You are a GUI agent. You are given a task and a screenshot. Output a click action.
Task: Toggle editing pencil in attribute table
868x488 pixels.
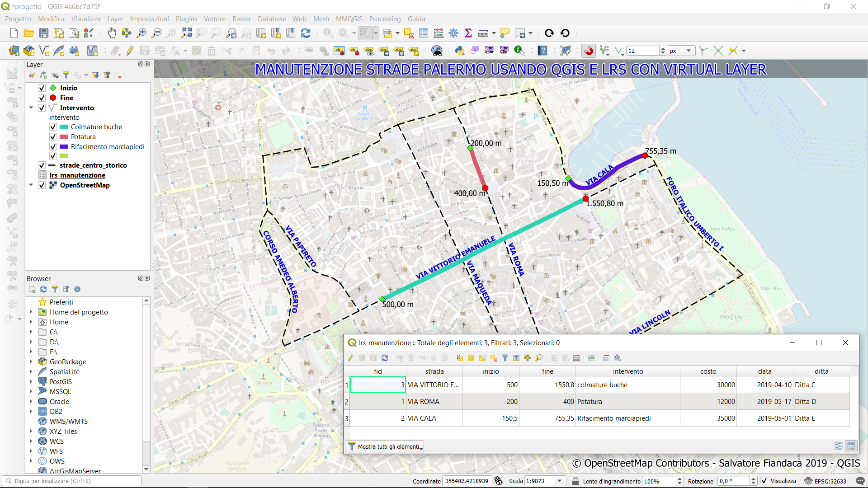pos(351,358)
